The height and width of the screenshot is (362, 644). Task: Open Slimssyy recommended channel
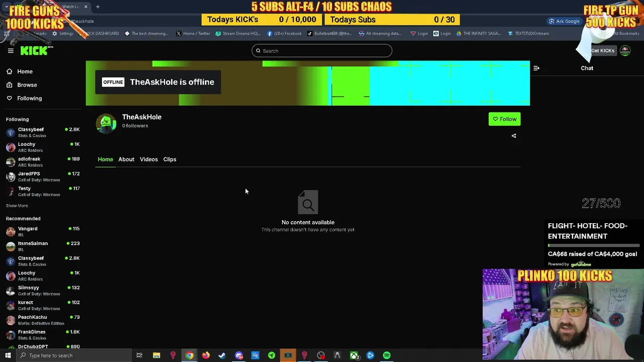[43, 290]
